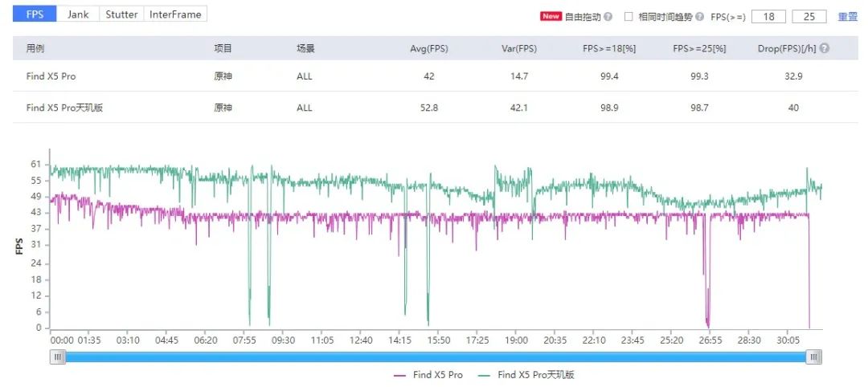The width and height of the screenshot is (868, 387).
Task: Click the FPS threshold field showing 18
Action: coord(768,17)
